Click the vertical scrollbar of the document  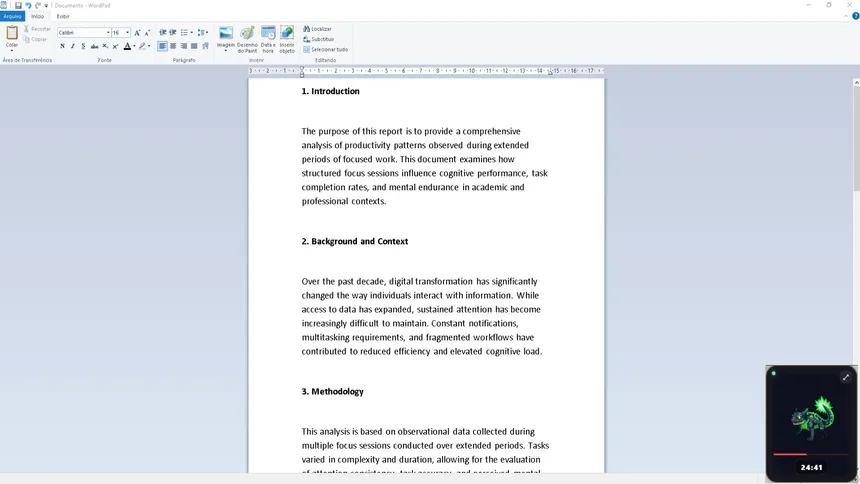click(x=855, y=130)
